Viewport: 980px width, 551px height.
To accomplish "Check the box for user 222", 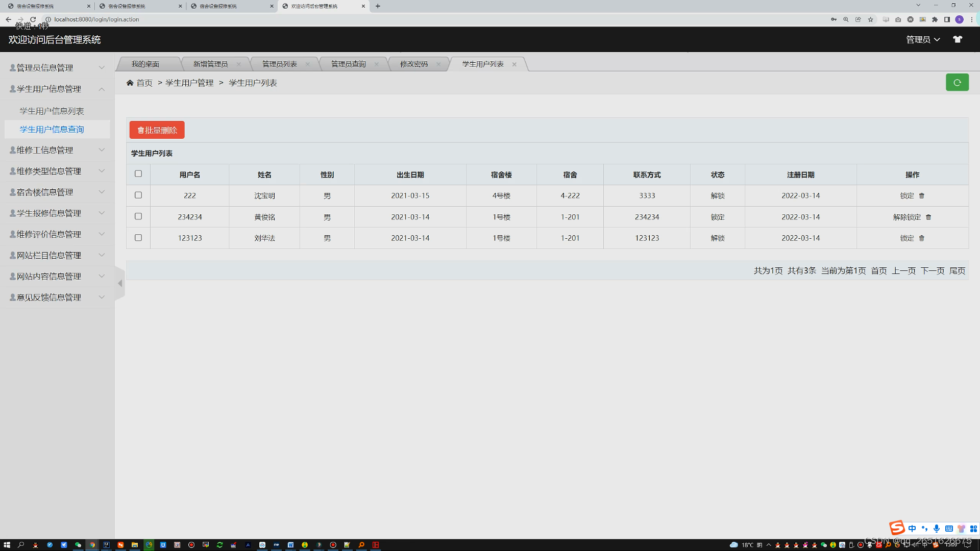I will (138, 195).
